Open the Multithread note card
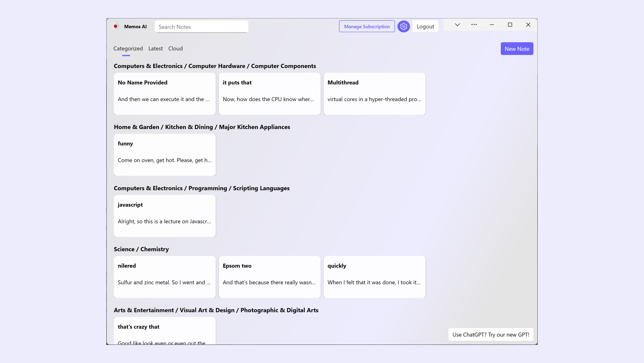 pyautogui.click(x=374, y=94)
